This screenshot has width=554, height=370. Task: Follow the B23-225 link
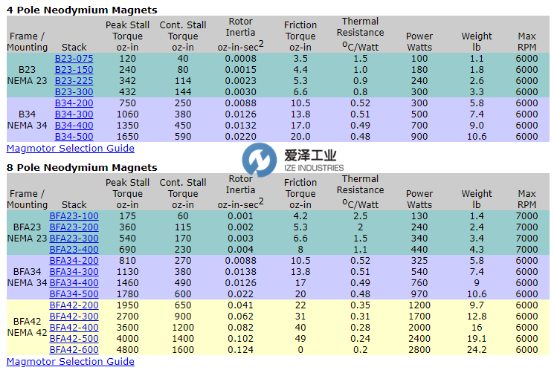tap(74, 81)
